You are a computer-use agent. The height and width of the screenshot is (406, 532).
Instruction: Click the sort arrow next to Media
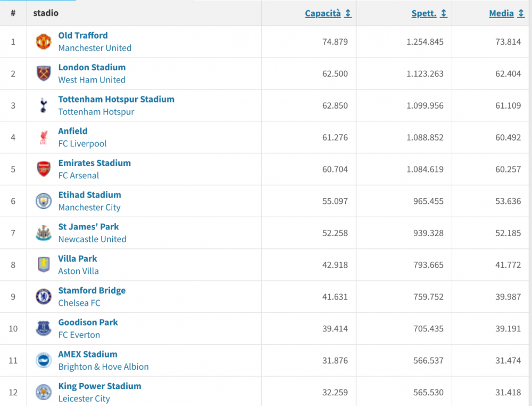(521, 13)
